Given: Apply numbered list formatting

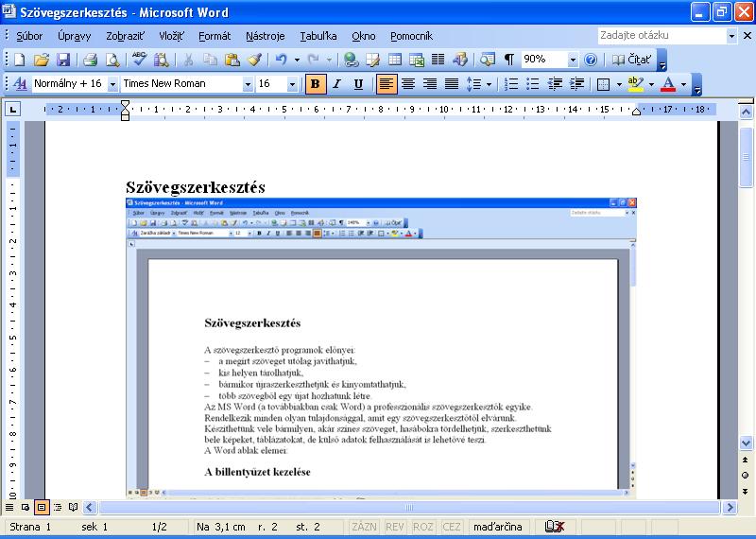Looking at the screenshot, I should click(511, 84).
